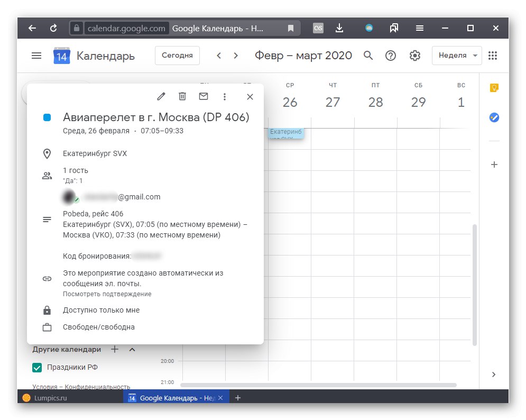Go to previous week arrow

pyautogui.click(x=219, y=56)
